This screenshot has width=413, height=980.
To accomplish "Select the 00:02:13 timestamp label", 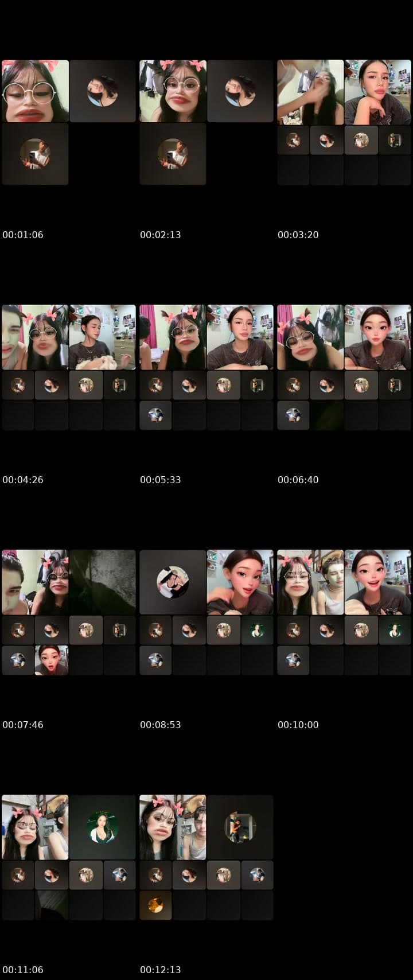I will [x=161, y=235].
